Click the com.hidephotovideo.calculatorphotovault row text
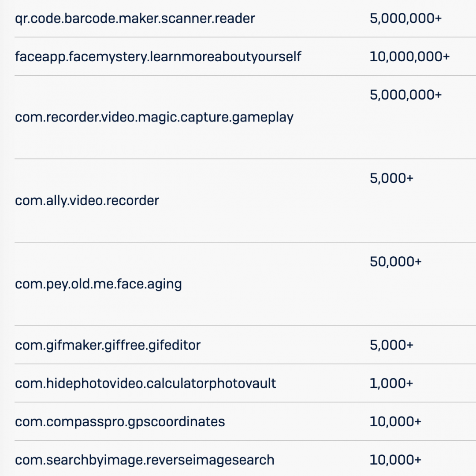476x476 pixels. pyautogui.click(x=145, y=383)
